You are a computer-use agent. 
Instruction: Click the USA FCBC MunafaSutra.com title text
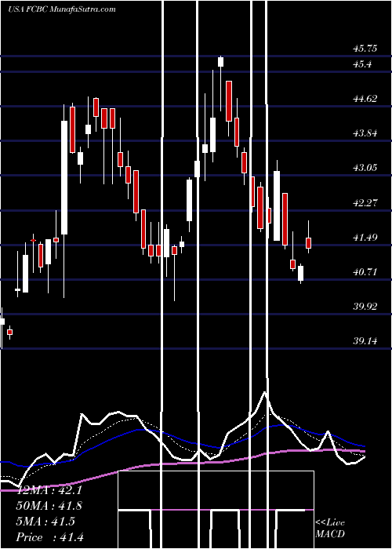[x=62, y=9]
